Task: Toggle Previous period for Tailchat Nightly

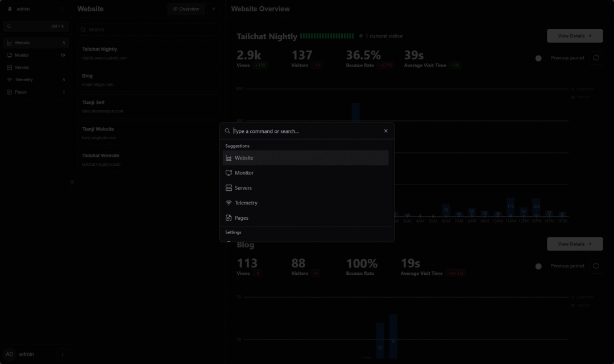Action: click(542, 58)
